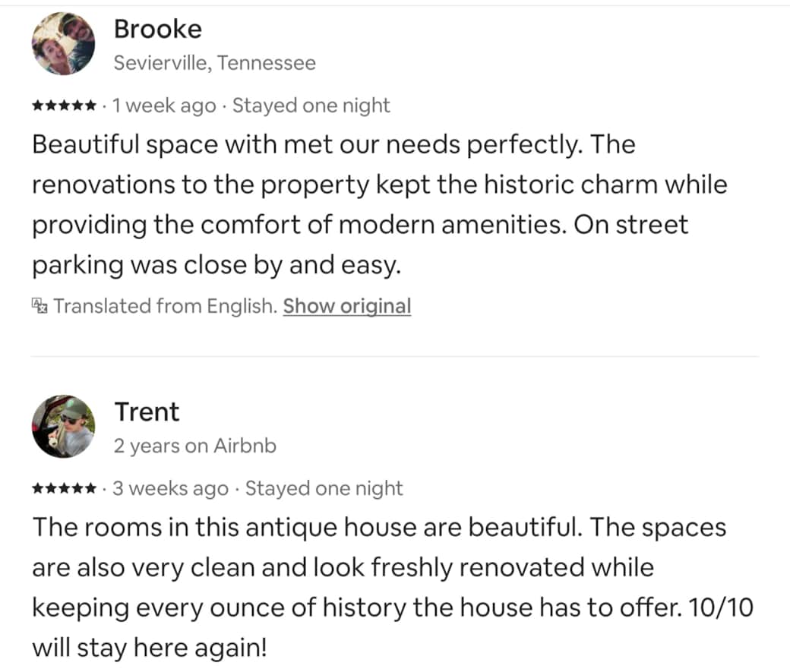Click Trent's review text about antique house
Screen dimensions: 790x672
[x=393, y=588]
